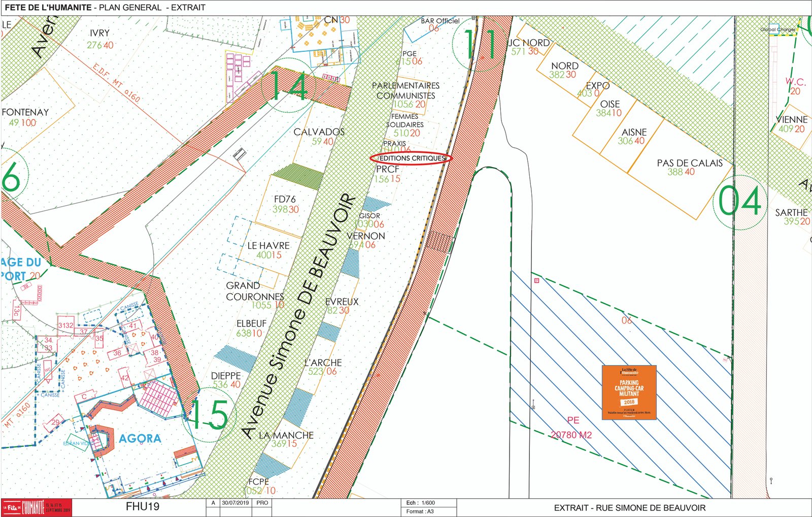Click the orange Parking Camping-Car Militant sign
The width and height of the screenshot is (812, 517).
(629, 392)
